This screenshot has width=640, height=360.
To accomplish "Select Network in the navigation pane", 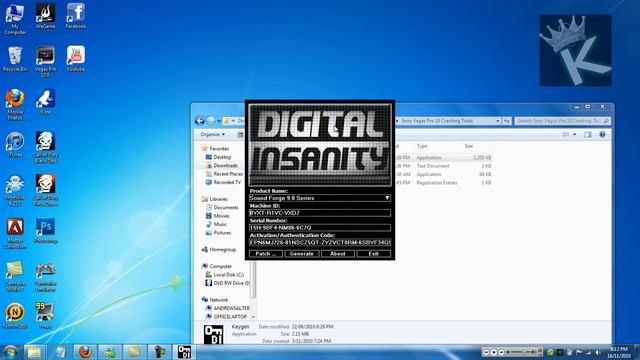I will (219, 300).
